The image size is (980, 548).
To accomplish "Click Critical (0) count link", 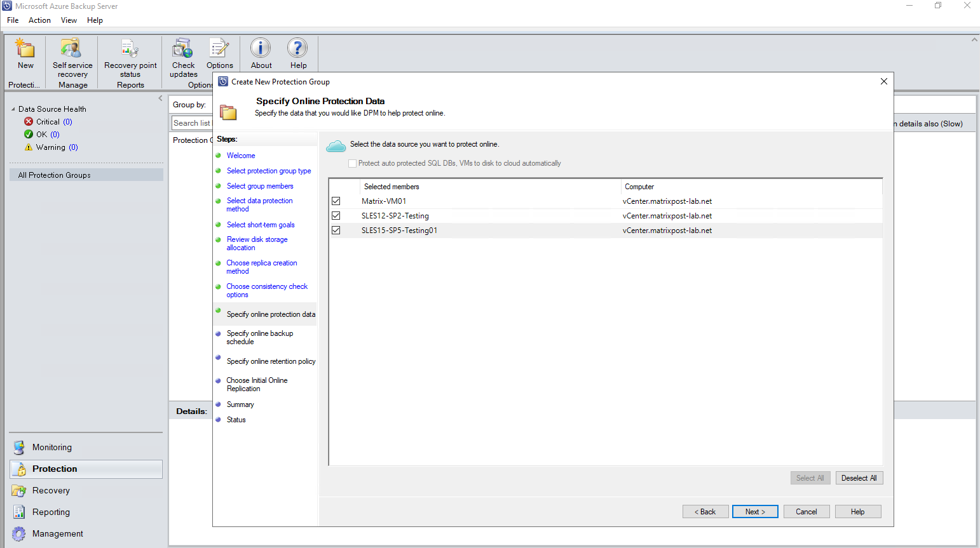I will pyautogui.click(x=67, y=121).
